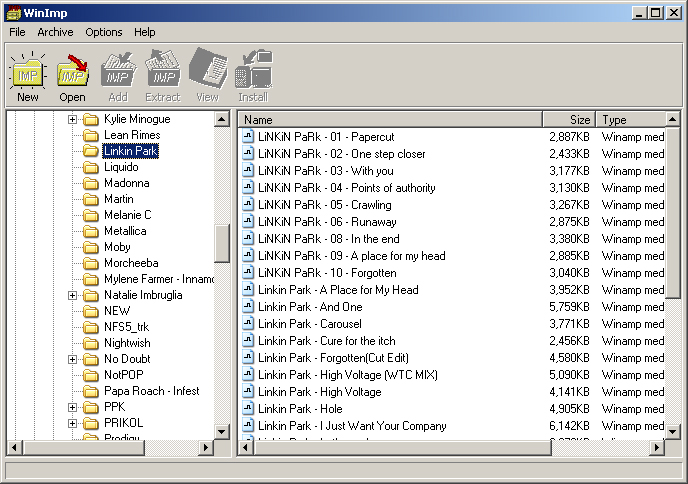688x484 pixels.
Task: Click the folder tree vertical scrollbar thumb
Action: pos(222,243)
